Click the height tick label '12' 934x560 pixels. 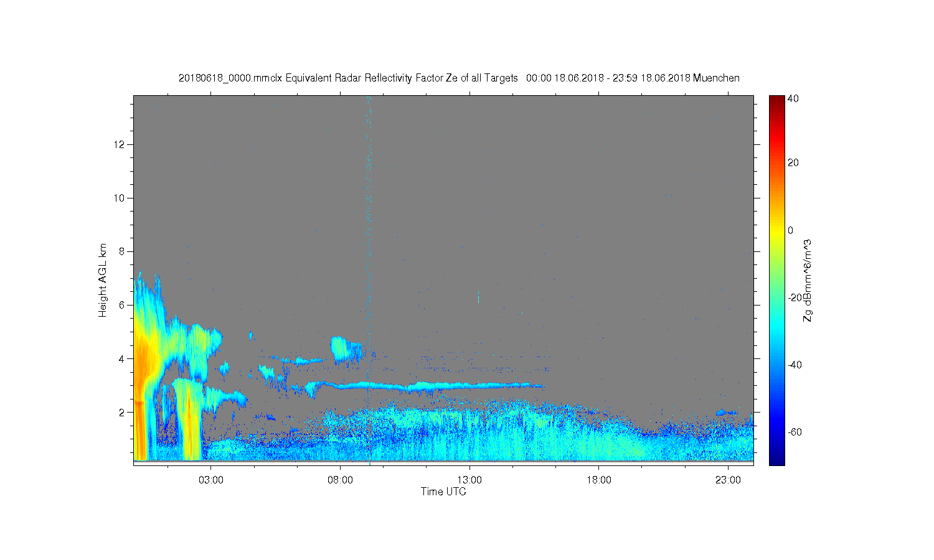point(120,144)
